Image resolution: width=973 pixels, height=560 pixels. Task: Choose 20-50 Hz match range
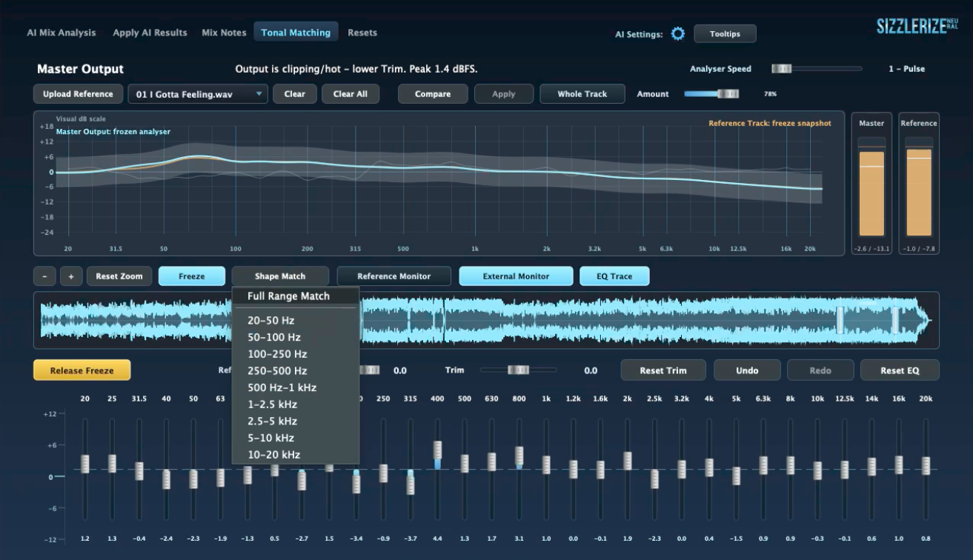tap(296, 321)
